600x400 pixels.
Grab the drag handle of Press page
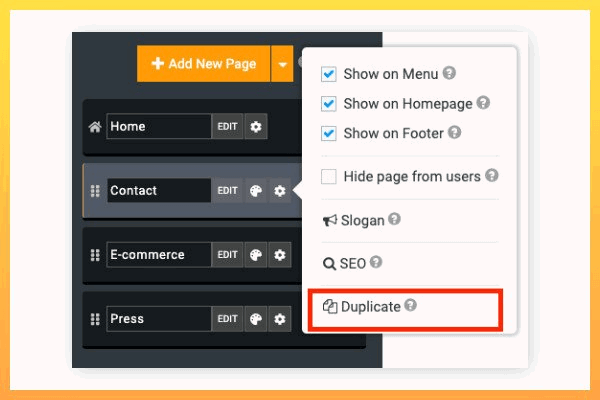pos(95,318)
